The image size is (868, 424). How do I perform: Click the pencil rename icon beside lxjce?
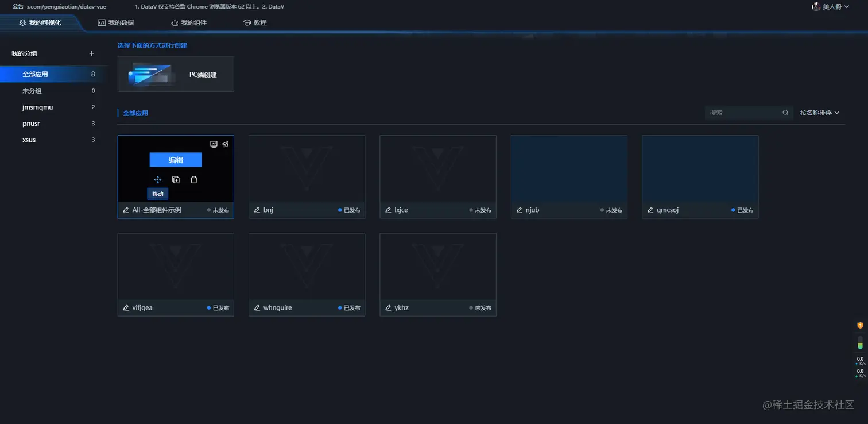(389, 210)
